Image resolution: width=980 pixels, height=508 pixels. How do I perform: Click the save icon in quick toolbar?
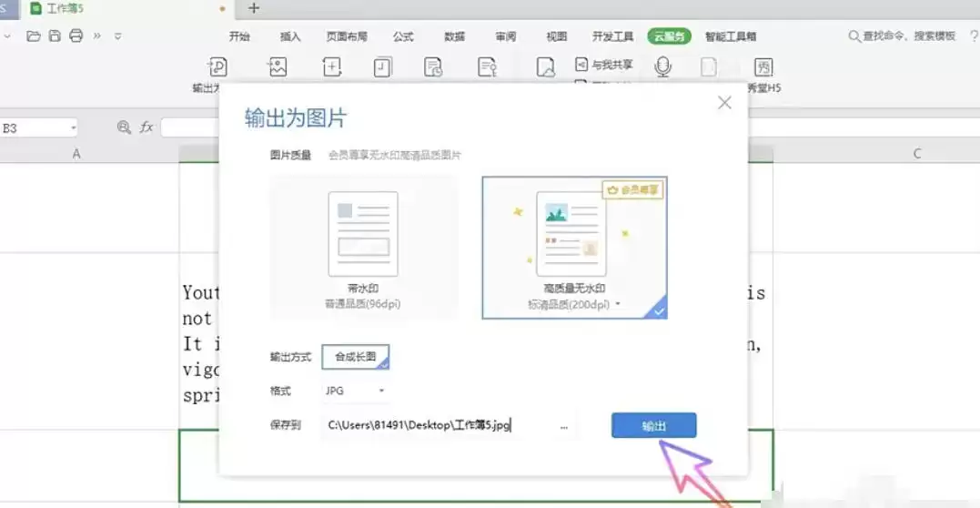click(x=55, y=36)
